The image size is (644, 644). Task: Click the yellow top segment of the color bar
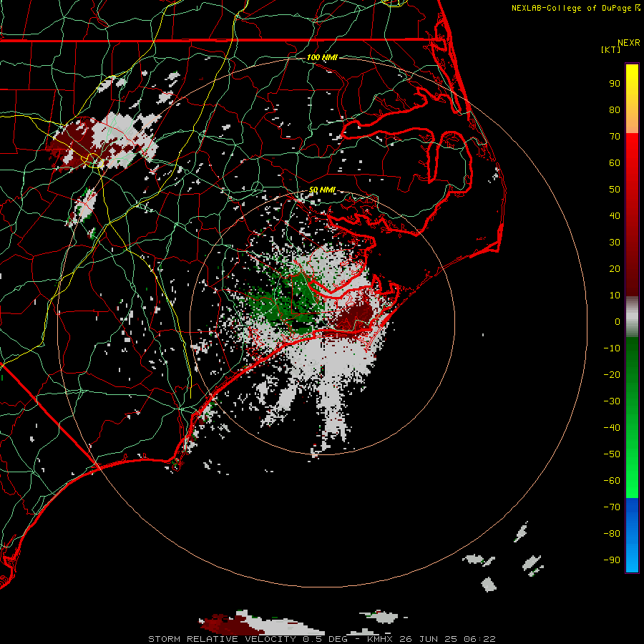[x=632, y=99]
